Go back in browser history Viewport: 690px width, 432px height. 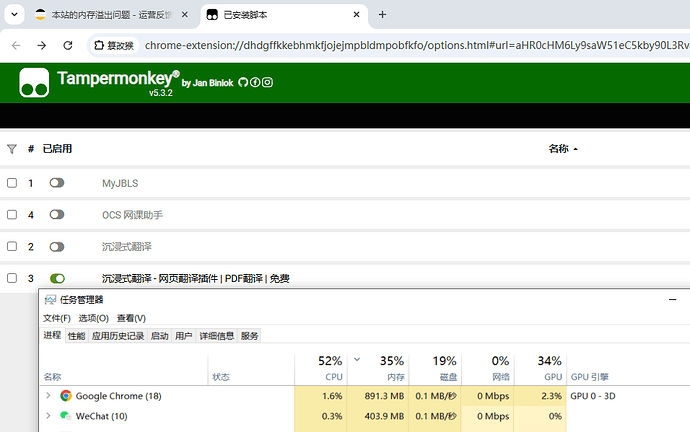tap(16, 45)
